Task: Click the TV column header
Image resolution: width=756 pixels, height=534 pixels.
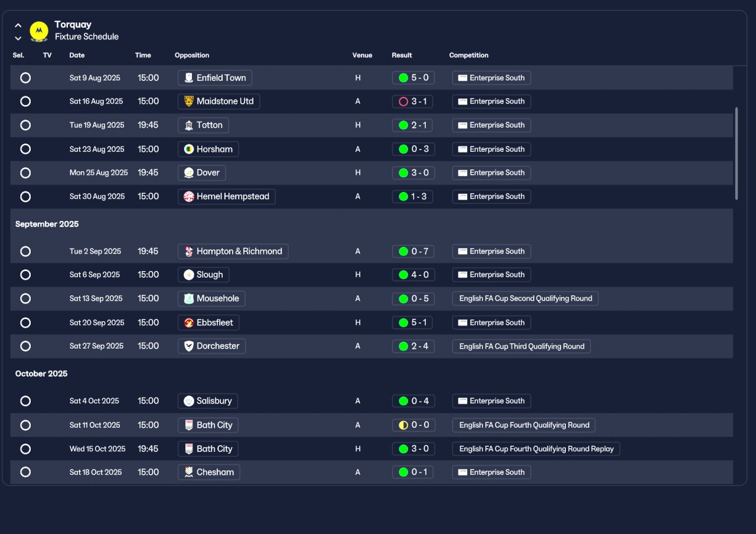Action: coord(47,55)
